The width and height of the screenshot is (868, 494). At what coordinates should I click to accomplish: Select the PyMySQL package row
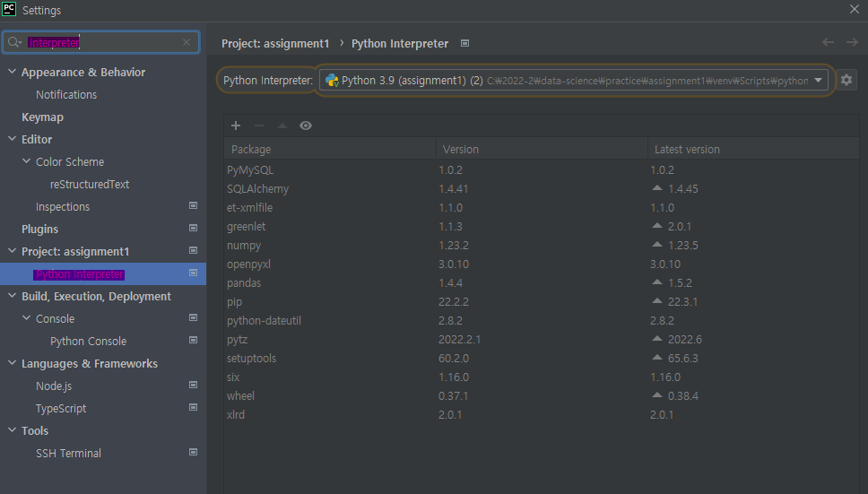pos(542,169)
